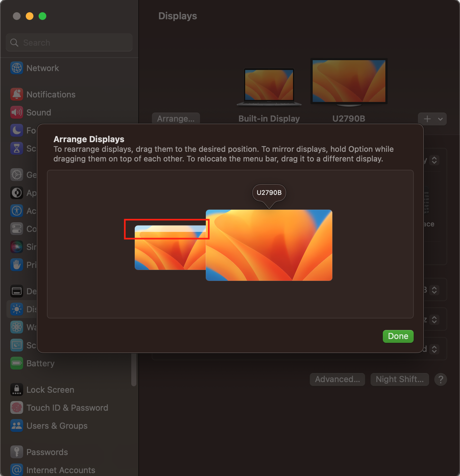Select the Sound sidebar label
Viewport: 460px width, 476px height.
[39, 113]
